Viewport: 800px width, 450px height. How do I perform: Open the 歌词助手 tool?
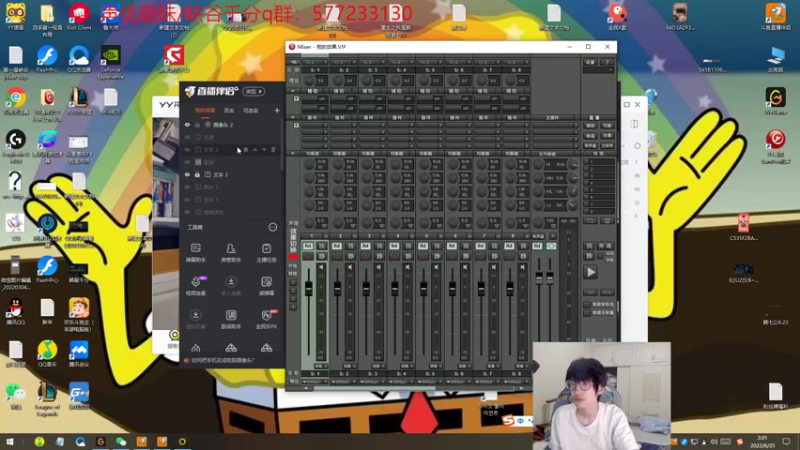click(231, 319)
